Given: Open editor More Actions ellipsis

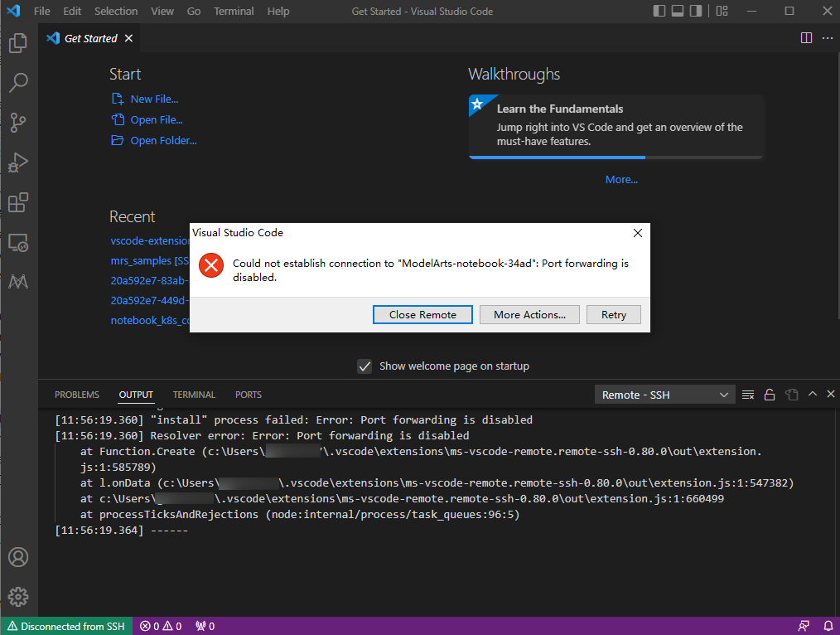Looking at the screenshot, I should [828, 38].
